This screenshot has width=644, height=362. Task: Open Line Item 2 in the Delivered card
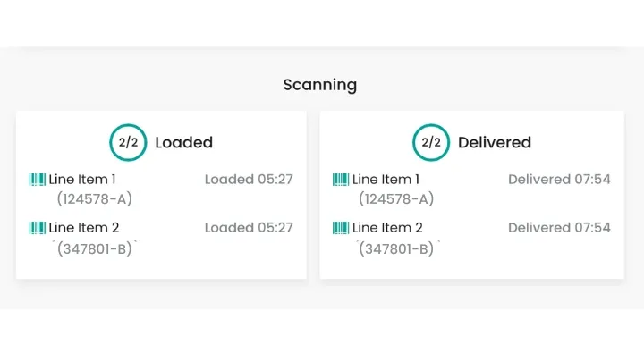point(386,228)
